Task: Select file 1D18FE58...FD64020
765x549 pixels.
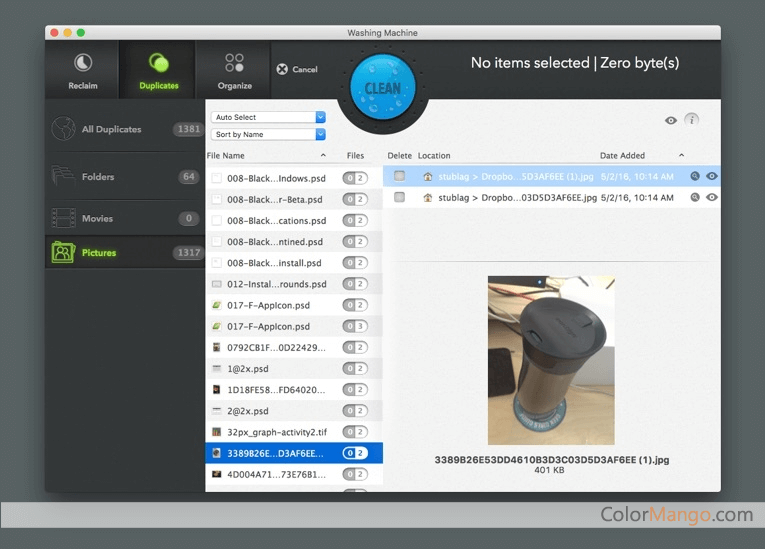Action: (294, 389)
